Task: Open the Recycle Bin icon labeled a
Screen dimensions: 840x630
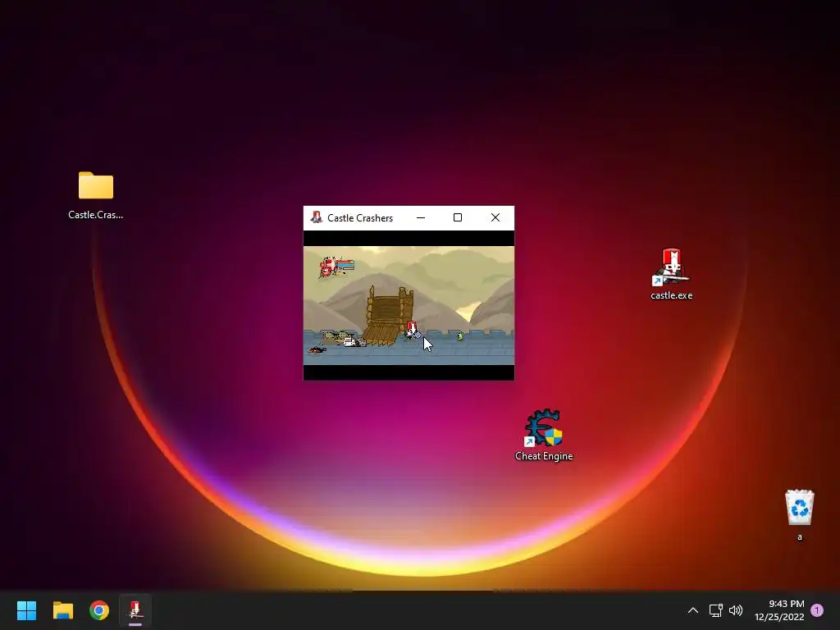Action: [799, 515]
